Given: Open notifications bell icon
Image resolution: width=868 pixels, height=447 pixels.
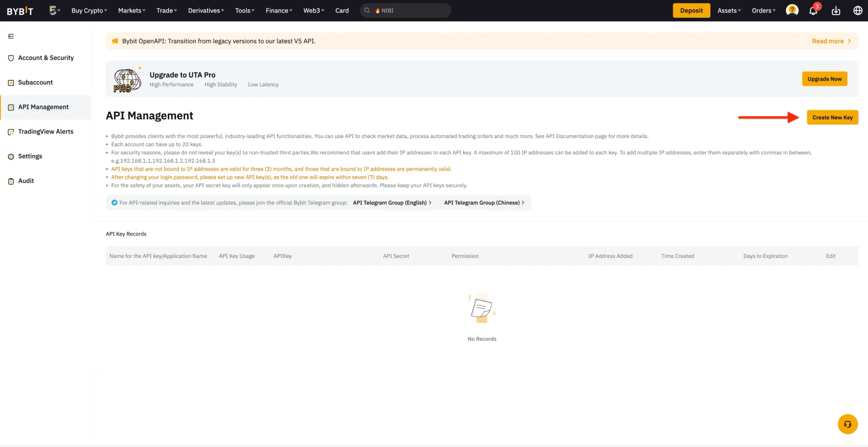Looking at the screenshot, I should pyautogui.click(x=813, y=10).
